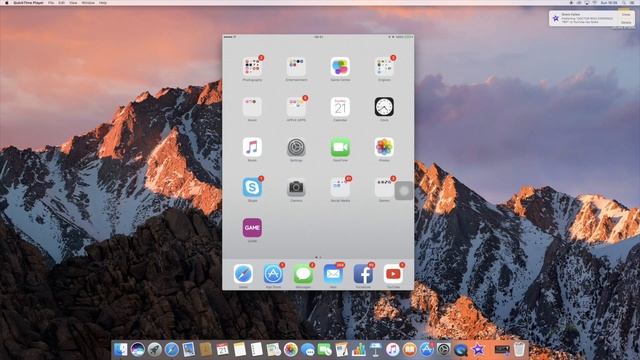This screenshot has width=640, height=360.
Task: Click Details on the Share notification
Action: click(626, 22)
